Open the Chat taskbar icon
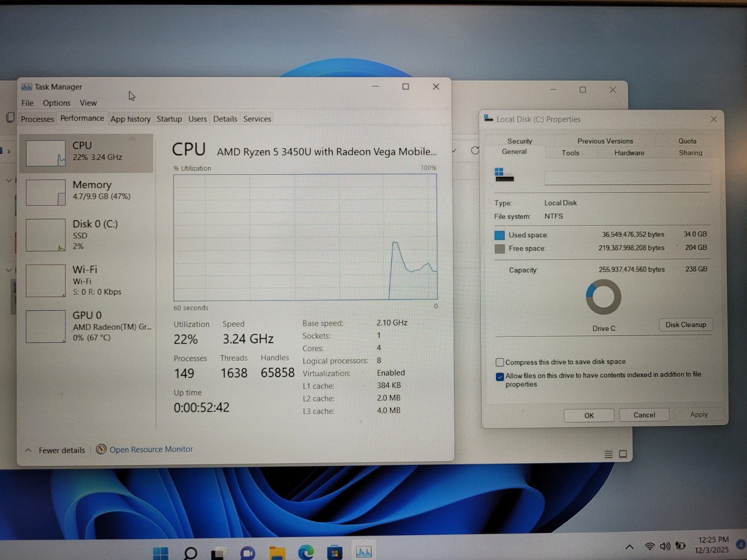Image resolution: width=747 pixels, height=560 pixels. [247, 553]
